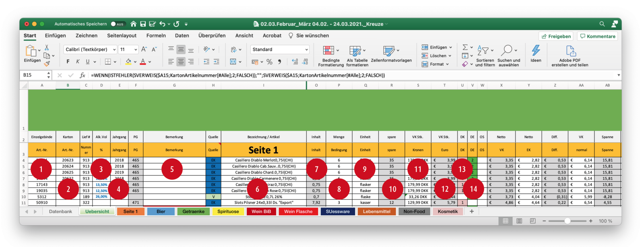Click the Freigeben button
644x247 pixels.
click(x=556, y=36)
